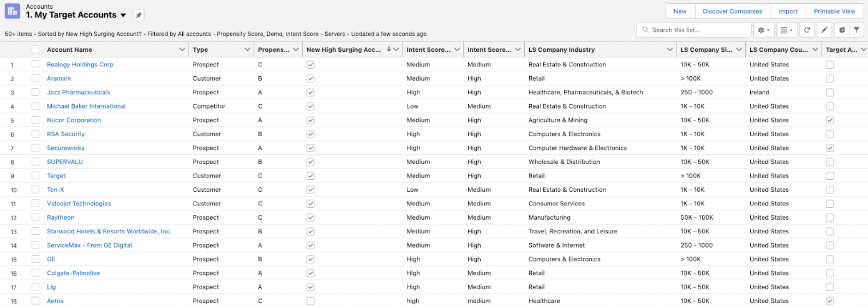Image resolution: width=868 pixels, height=307 pixels.
Task: Click 'Agriculture & Mining' industry cell
Action: 558,120
